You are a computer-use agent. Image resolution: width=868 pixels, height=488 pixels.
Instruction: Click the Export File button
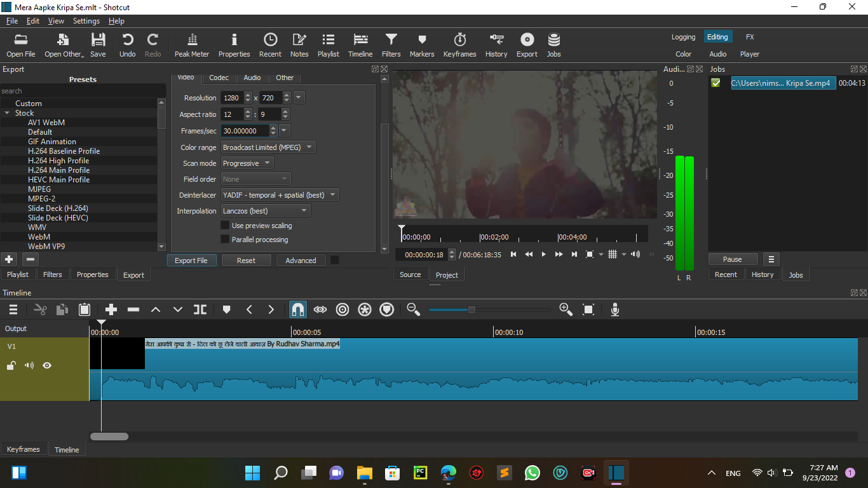191,260
